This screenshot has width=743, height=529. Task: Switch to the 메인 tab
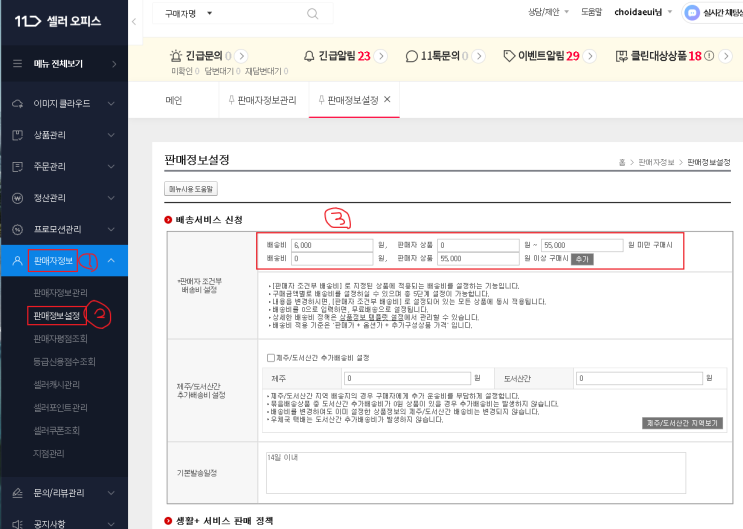tap(173, 100)
